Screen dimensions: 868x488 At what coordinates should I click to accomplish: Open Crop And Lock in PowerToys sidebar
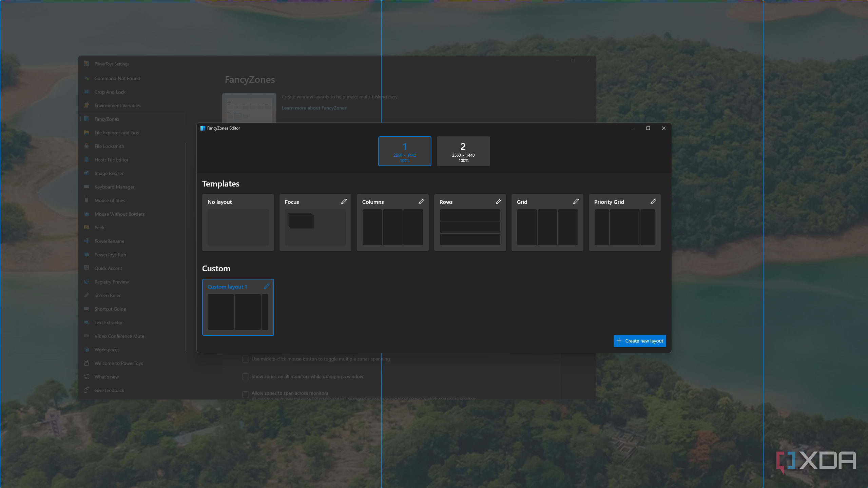(132, 92)
